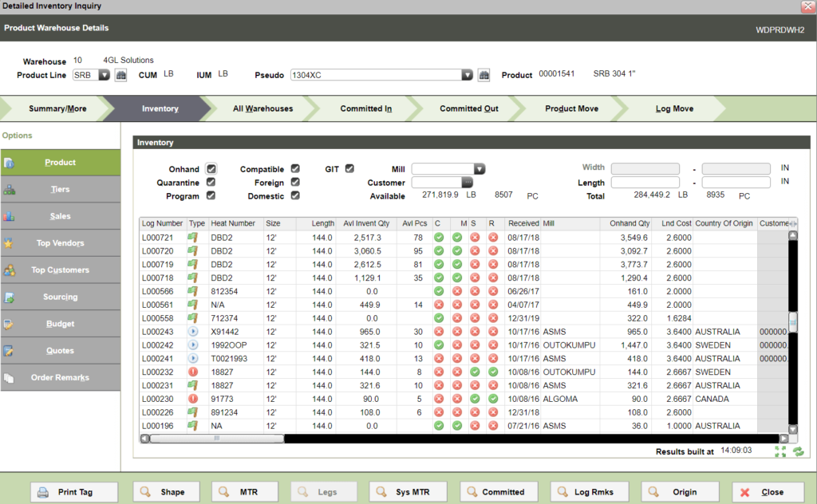817x504 pixels.
Task: Open the Mill dropdown list
Action: tap(479, 169)
